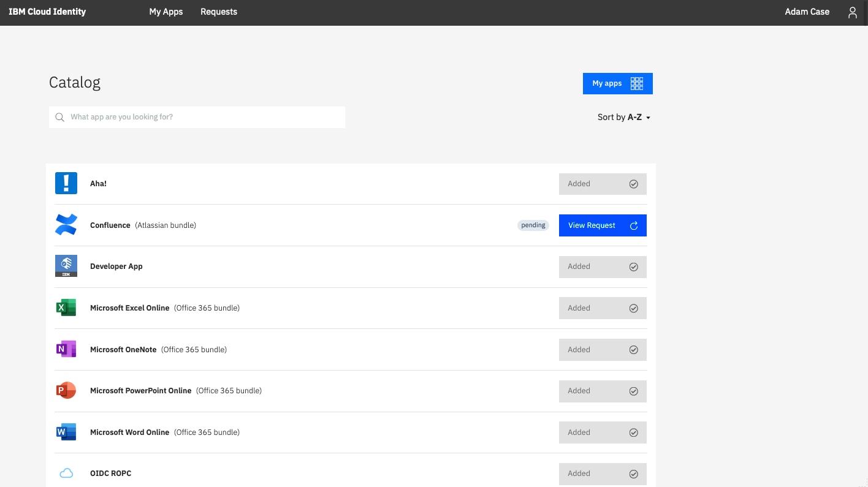Click the checkmark icon in Excel Online row

(x=634, y=308)
